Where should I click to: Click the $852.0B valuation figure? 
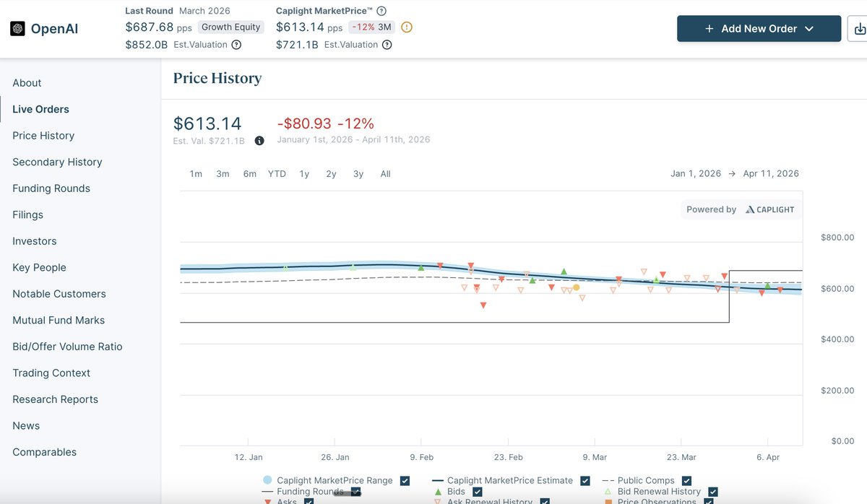[147, 45]
